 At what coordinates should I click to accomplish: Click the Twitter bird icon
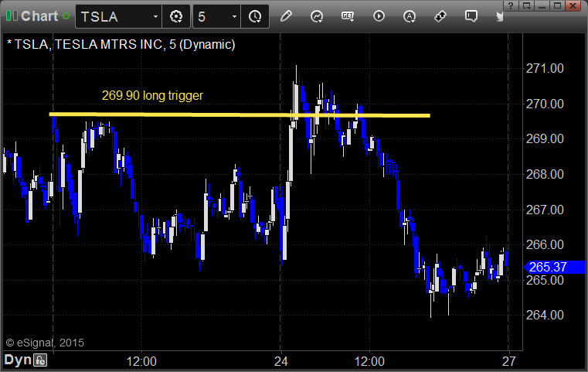pyautogui.click(x=499, y=16)
